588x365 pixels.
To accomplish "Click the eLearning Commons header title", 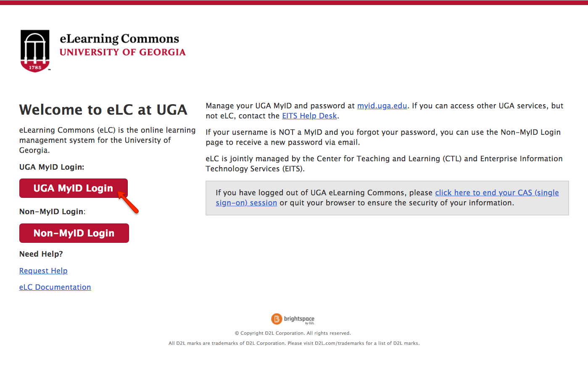I will point(119,39).
